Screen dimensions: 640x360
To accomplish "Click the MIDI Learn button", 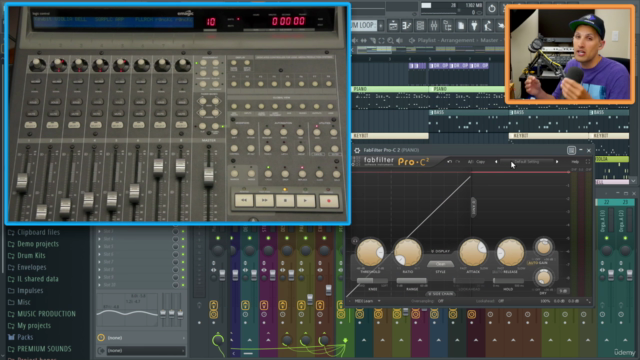I will pos(364,301).
